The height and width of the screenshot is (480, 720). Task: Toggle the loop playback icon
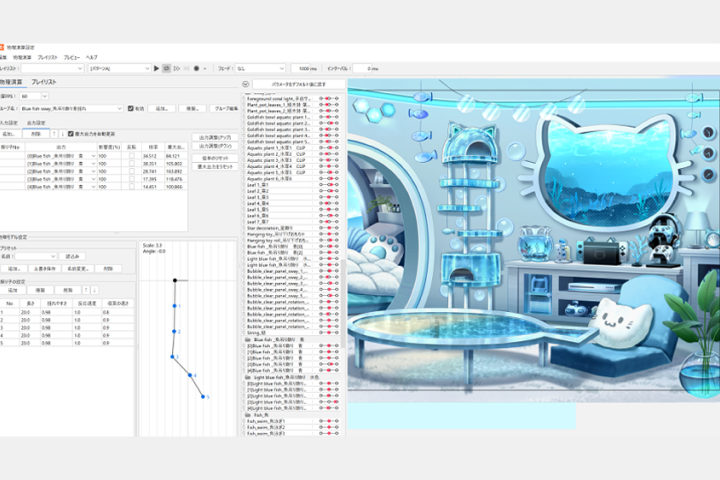(167, 68)
